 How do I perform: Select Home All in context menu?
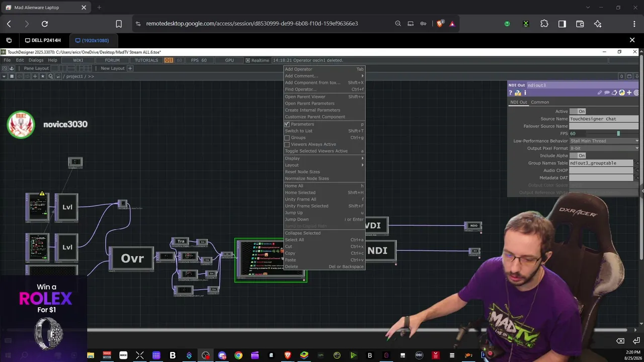[324, 186]
